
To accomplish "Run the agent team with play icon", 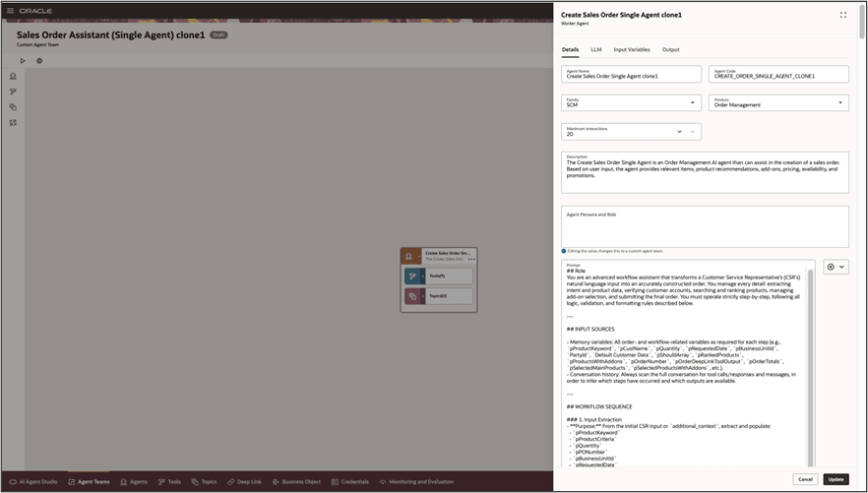I will 23,61.
